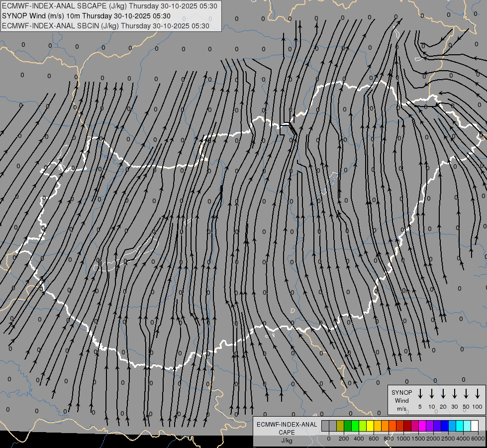The image size is (487, 448).
Task: Select the red-orange swatch right of 800
Action: [392, 426]
